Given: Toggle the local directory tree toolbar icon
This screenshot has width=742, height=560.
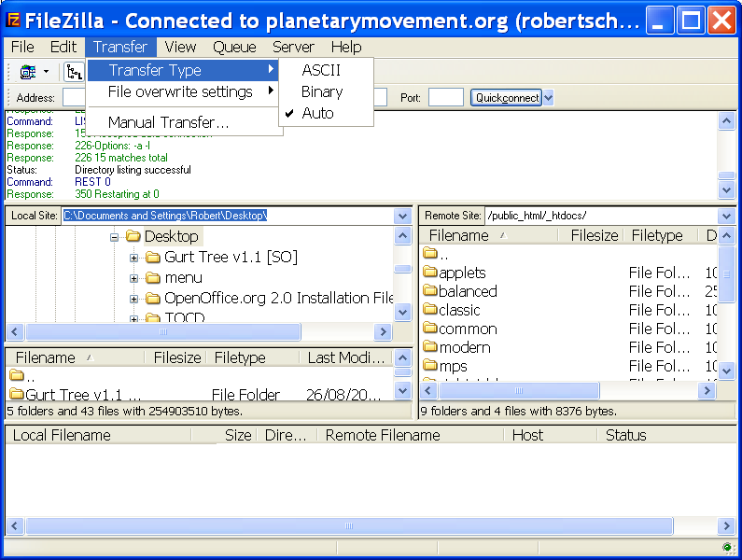Looking at the screenshot, I should tap(74, 73).
